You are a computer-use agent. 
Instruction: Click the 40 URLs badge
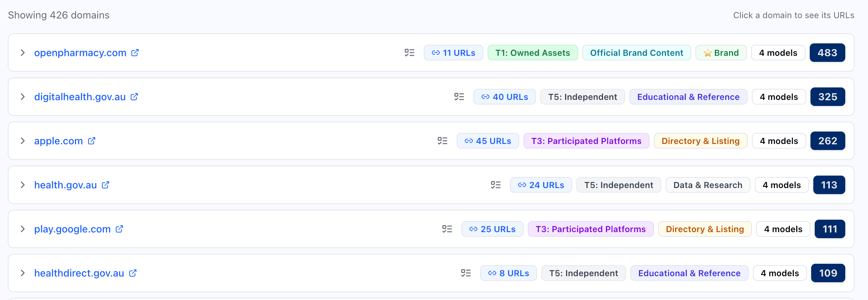coord(505,97)
